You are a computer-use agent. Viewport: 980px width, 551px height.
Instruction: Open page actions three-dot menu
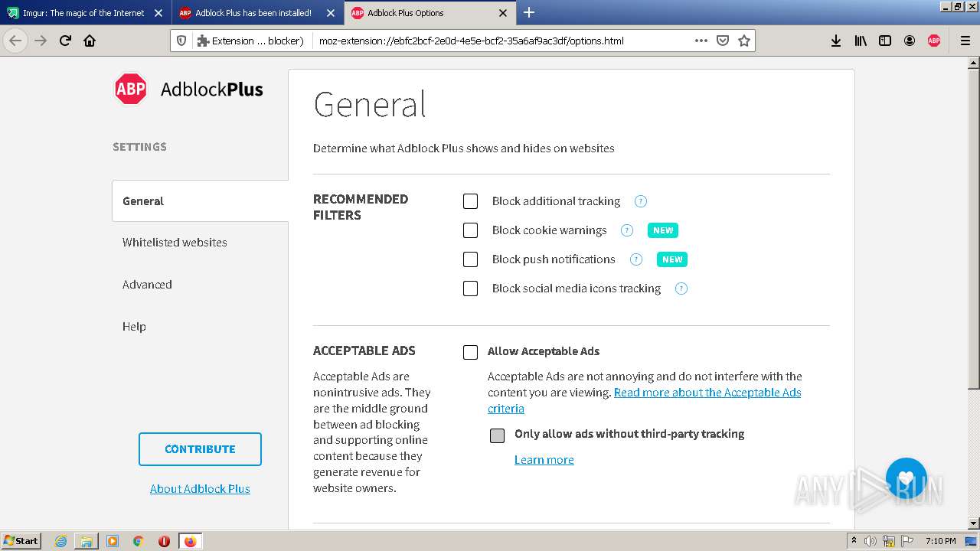pos(701,41)
